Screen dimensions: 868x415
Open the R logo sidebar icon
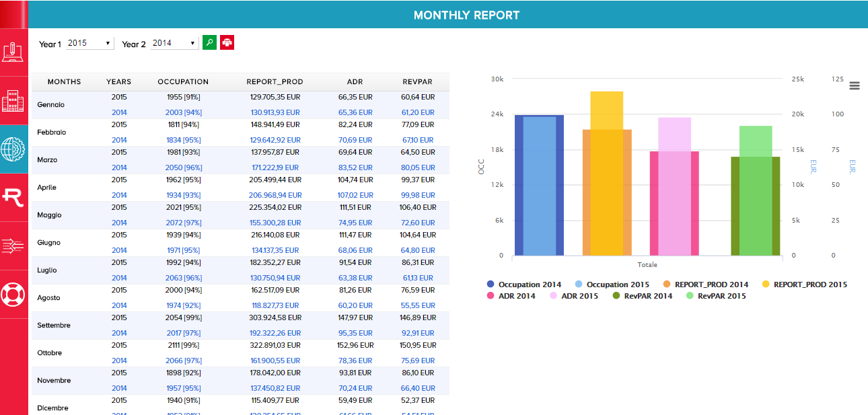pyautogui.click(x=13, y=197)
